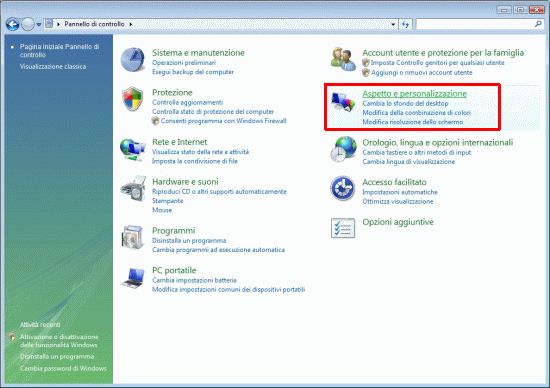Open Account utente e protezione per la famiglia

coord(443,53)
